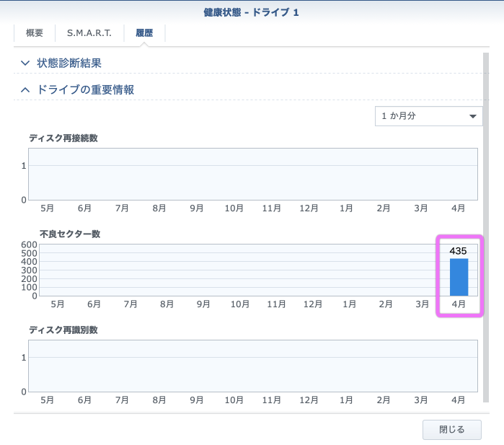Image resolution: width=504 pixels, height=445 pixels.
Task: Click the blue bar in 不良セクター数 chart
Action: click(x=459, y=277)
